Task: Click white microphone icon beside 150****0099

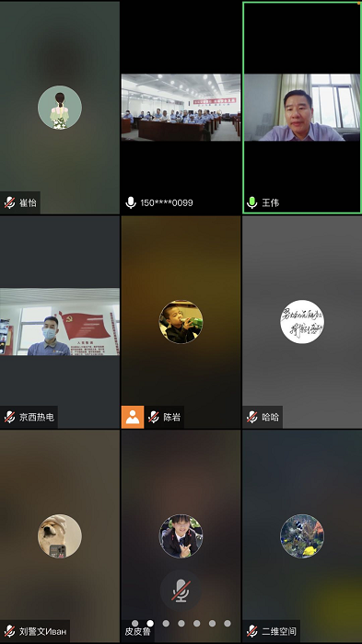Action: [131, 202]
